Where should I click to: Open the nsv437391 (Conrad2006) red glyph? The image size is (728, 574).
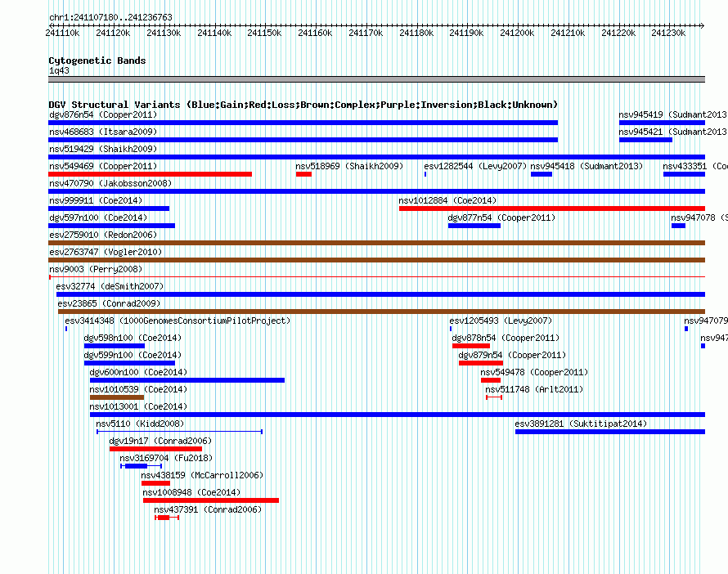coord(167,518)
